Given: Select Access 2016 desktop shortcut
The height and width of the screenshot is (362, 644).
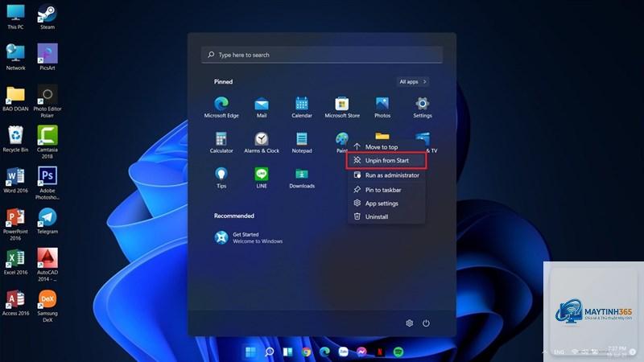Looking at the screenshot, I should tap(15, 303).
